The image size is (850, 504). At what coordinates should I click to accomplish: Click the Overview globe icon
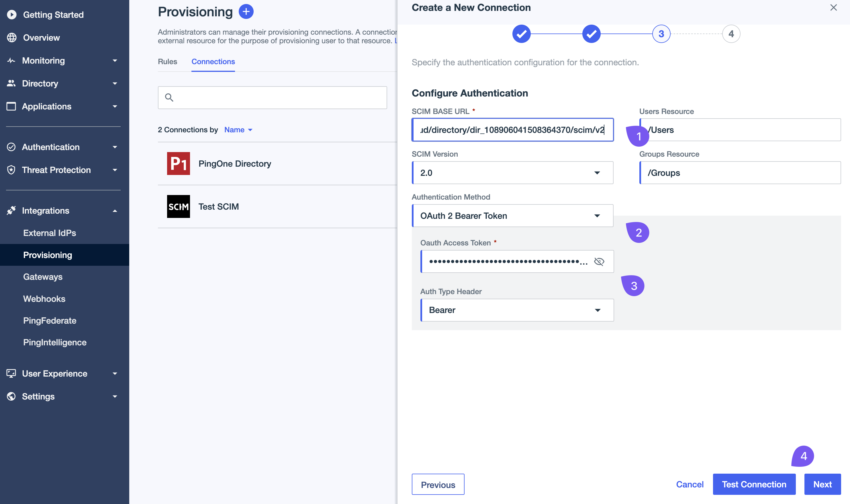pos(11,37)
